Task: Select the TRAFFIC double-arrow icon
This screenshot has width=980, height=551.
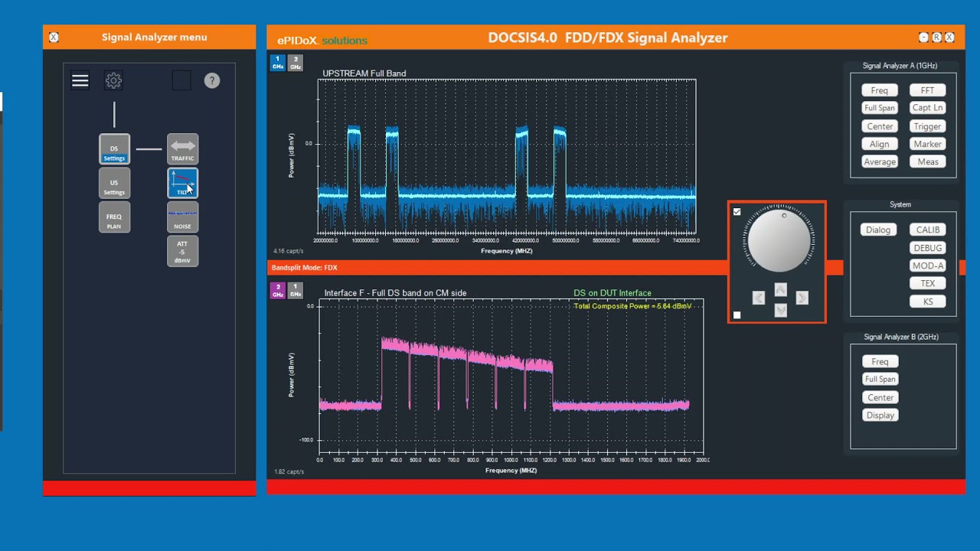Action: tap(182, 149)
